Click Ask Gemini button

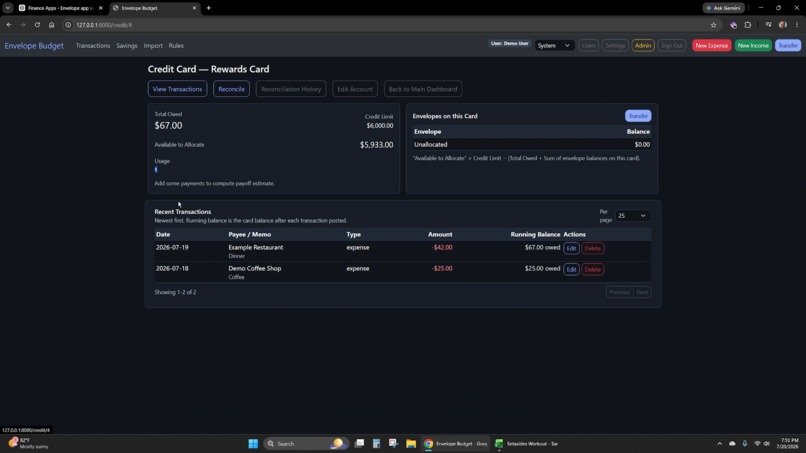pyautogui.click(x=723, y=8)
